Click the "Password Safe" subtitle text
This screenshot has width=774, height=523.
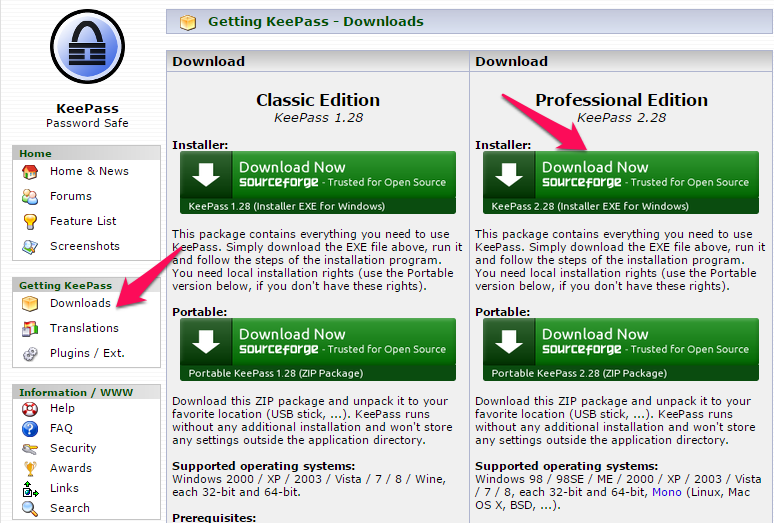click(87, 123)
